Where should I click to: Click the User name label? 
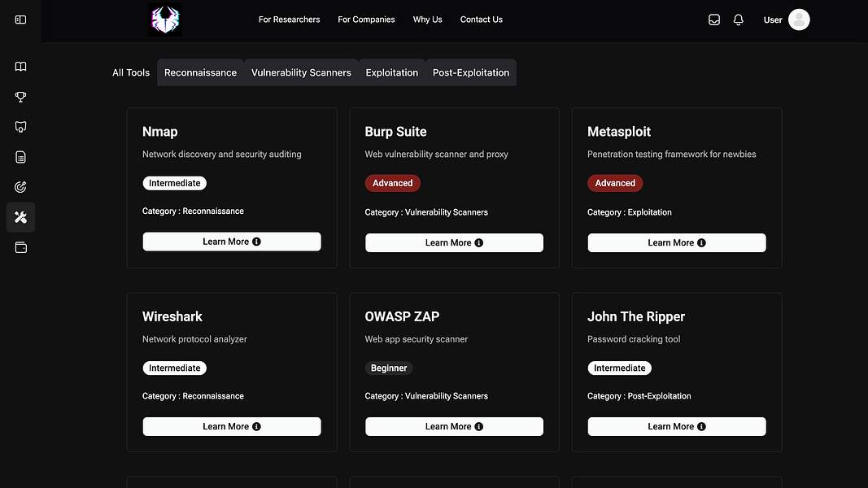click(773, 20)
